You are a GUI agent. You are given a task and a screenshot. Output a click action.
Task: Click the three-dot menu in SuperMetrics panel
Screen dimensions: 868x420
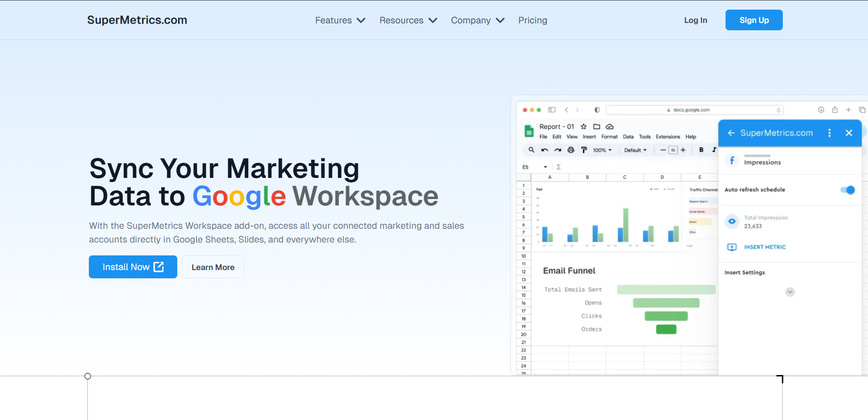[829, 133]
